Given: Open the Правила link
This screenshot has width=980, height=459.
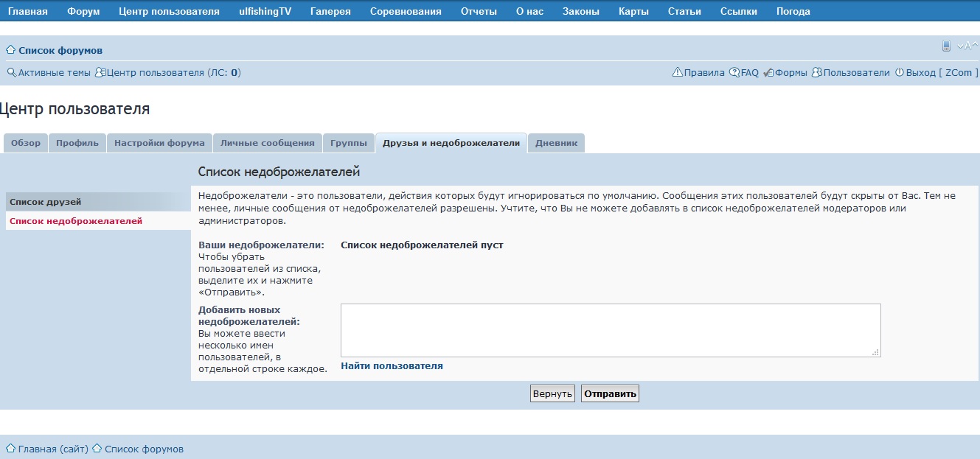Looking at the screenshot, I should [x=704, y=73].
